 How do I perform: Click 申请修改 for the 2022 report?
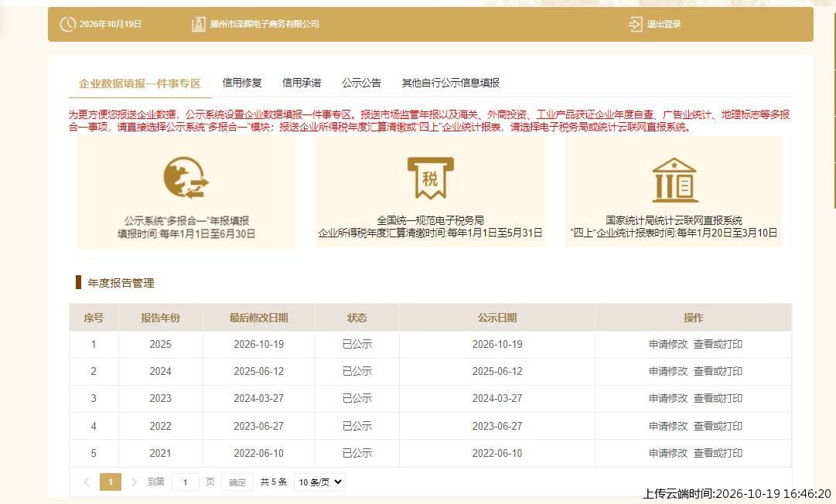click(x=668, y=426)
